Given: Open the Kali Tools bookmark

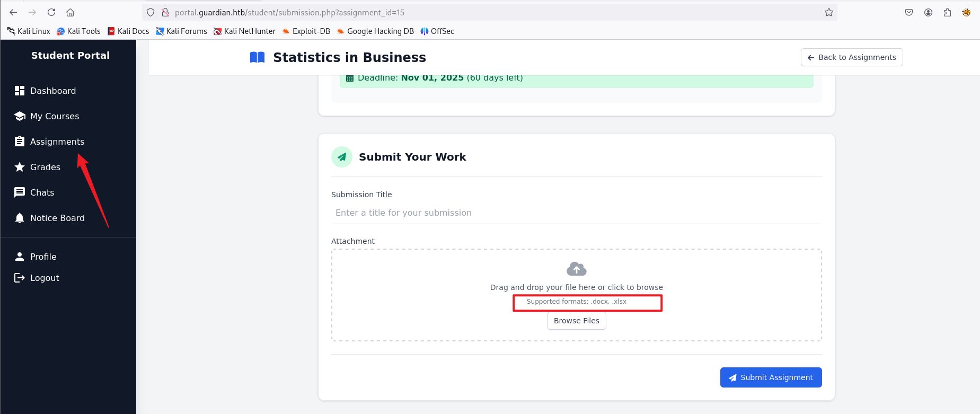Looking at the screenshot, I should (x=78, y=31).
